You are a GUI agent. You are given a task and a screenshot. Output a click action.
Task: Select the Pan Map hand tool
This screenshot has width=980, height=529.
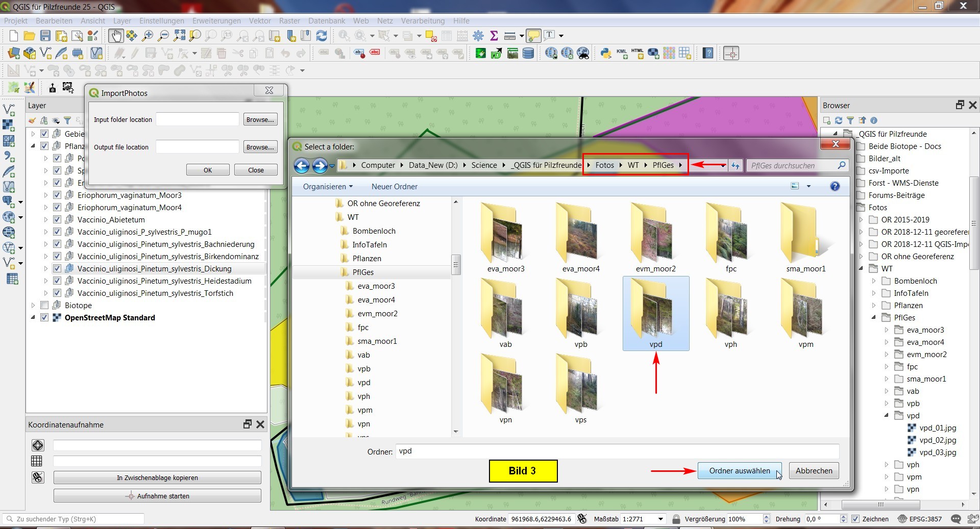(x=116, y=36)
